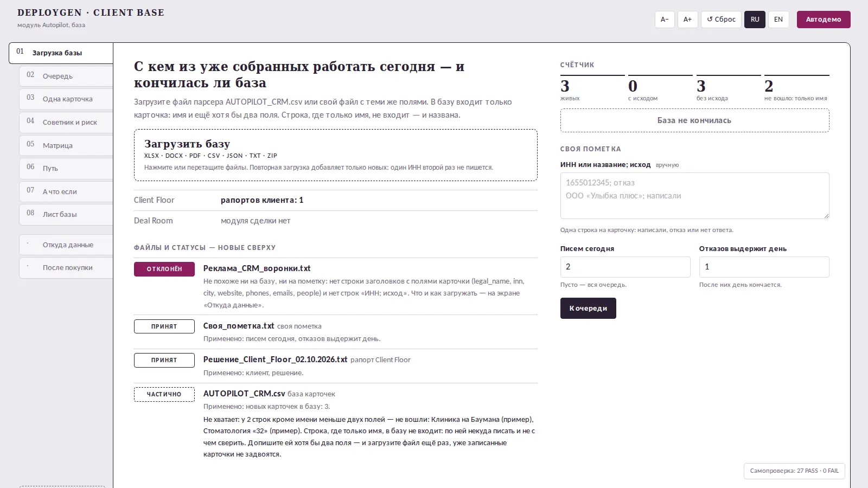Start the Автодемо
The height and width of the screenshot is (488, 868).
[824, 20]
